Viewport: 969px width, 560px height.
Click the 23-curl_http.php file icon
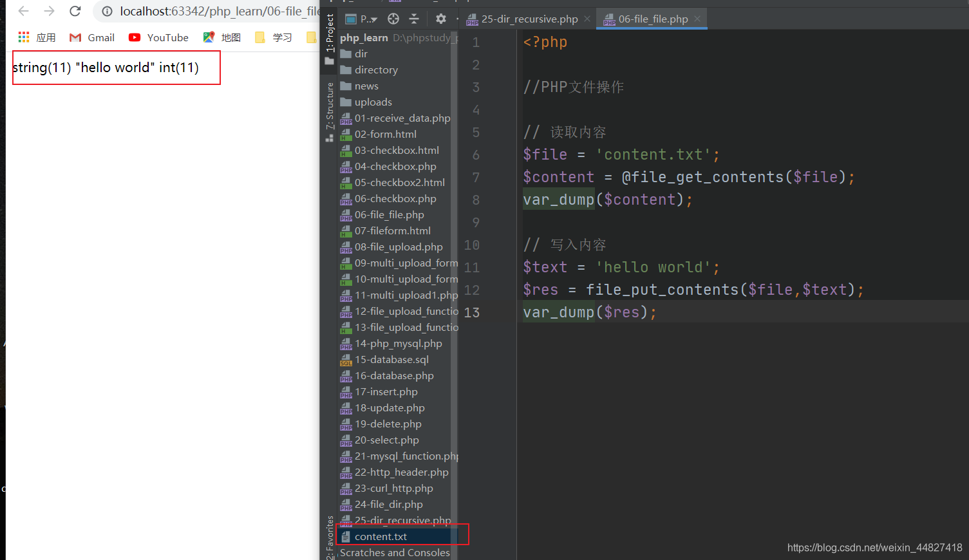point(346,489)
